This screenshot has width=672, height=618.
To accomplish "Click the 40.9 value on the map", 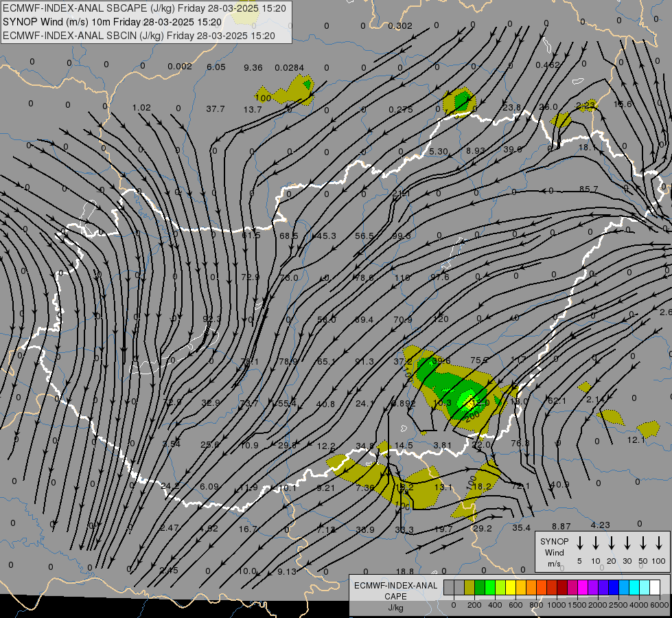I will 559,485.
